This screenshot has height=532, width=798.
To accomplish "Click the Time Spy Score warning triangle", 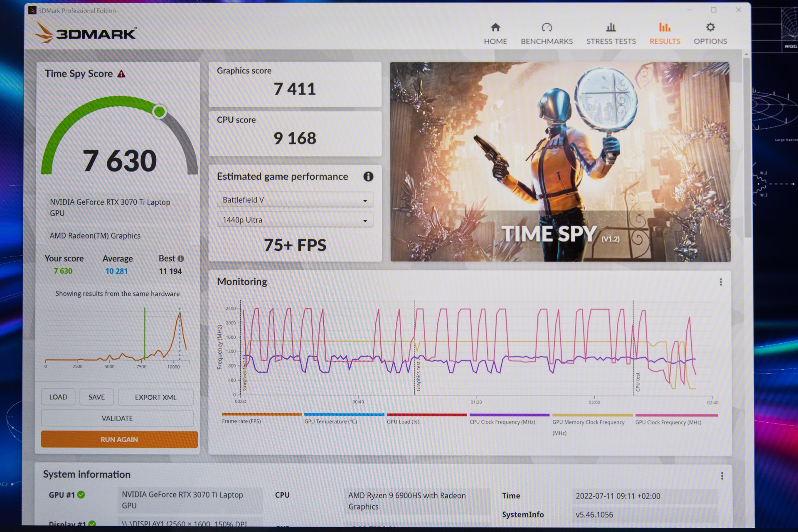I will (121, 74).
